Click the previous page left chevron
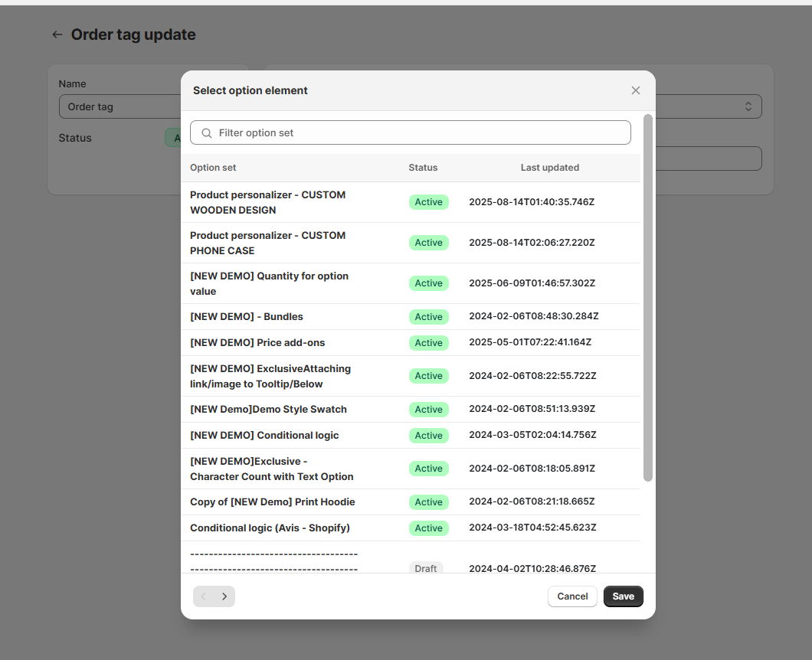This screenshot has width=812, height=660. click(x=204, y=596)
